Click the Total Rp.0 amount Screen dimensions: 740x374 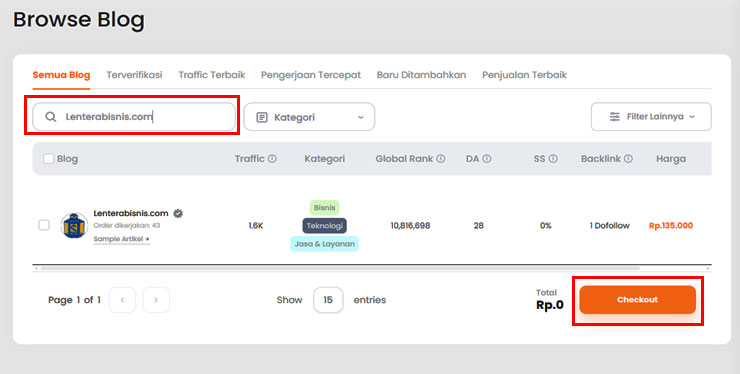pyautogui.click(x=550, y=305)
